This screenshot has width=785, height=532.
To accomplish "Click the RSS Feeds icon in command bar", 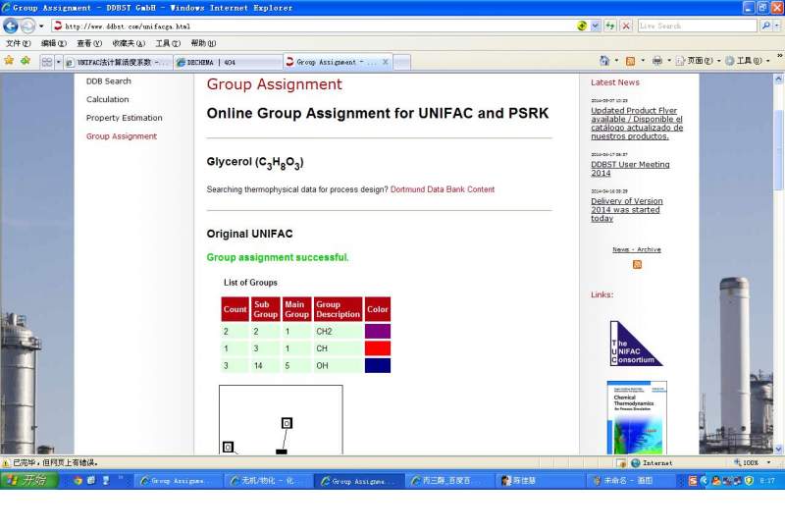I will 630,61.
